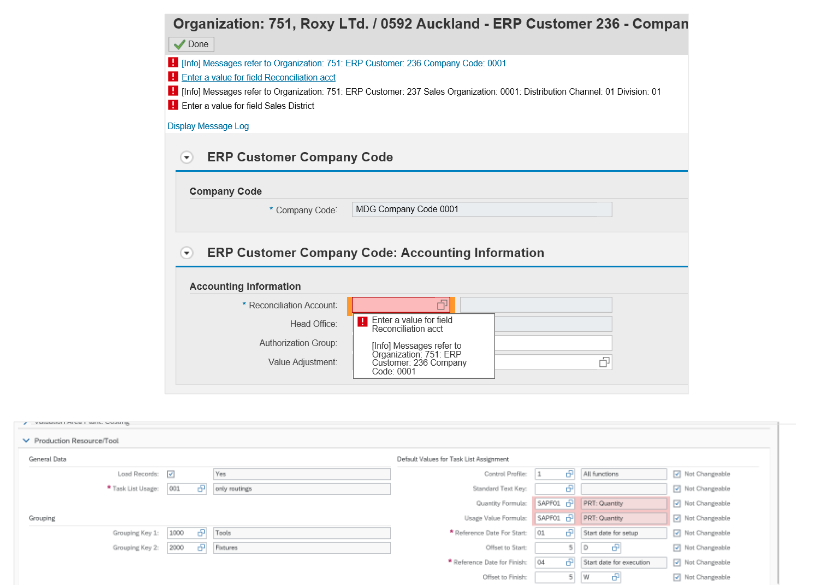Toggle Not Changeable for Offset to Start
Viewport: 820px width, 585px height.
677,547
